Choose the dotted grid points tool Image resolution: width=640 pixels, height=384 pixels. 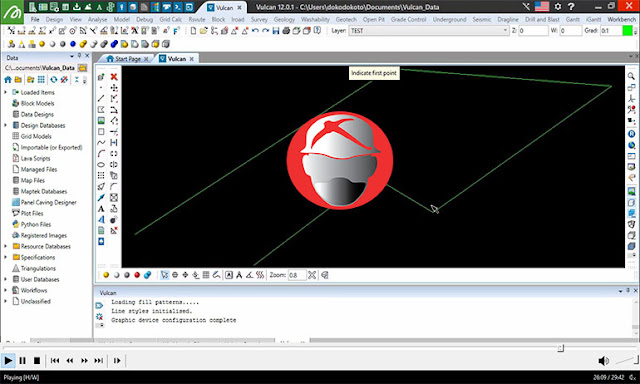click(101, 175)
